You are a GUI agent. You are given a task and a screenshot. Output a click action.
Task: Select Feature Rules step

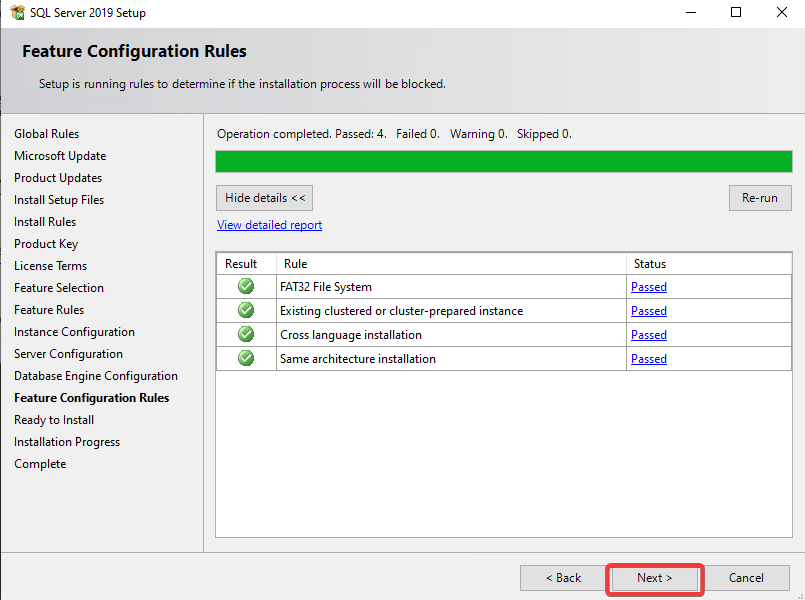pos(49,310)
